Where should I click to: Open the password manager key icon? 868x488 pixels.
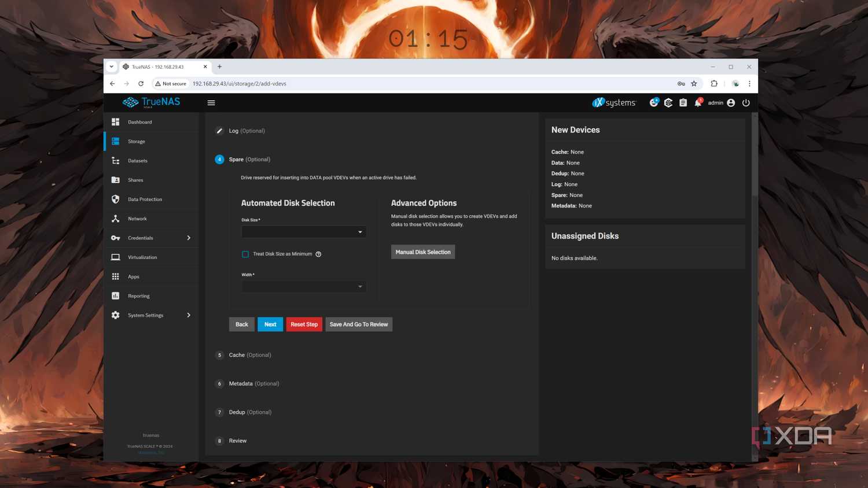(681, 83)
